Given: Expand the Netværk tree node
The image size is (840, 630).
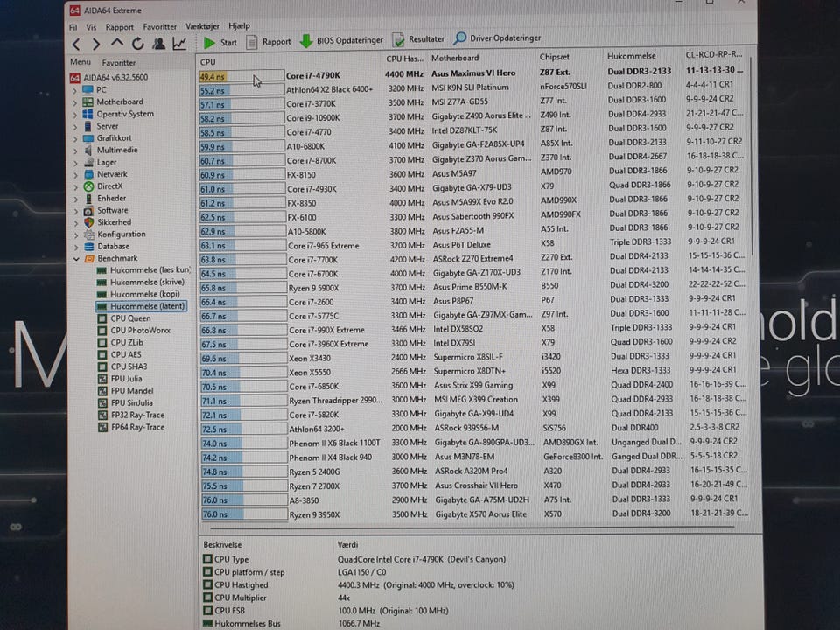Looking at the screenshot, I should click(76, 174).
